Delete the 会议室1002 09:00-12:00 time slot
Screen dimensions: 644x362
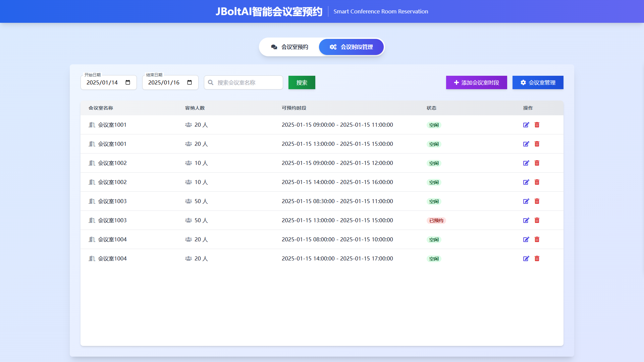tap(537, 163)
